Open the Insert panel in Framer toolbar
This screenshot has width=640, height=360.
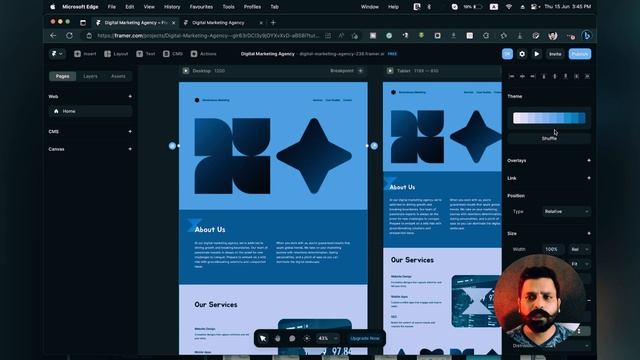click(x=85, y=54)
